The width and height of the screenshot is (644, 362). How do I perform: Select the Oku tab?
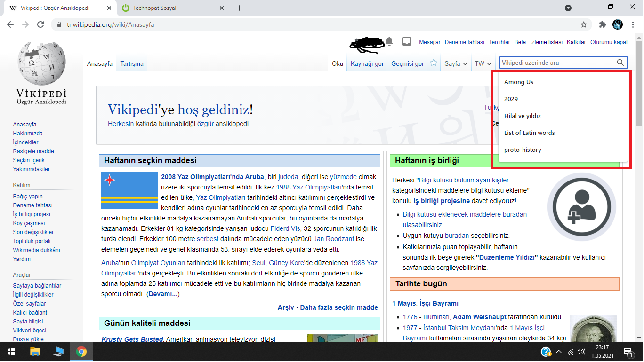click(338, 64)
